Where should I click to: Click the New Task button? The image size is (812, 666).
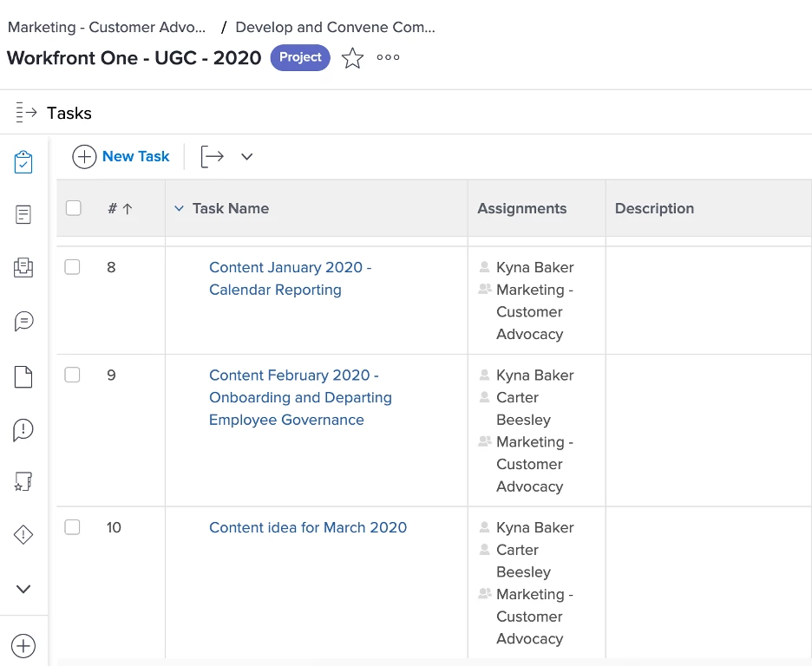coord(121,156)
